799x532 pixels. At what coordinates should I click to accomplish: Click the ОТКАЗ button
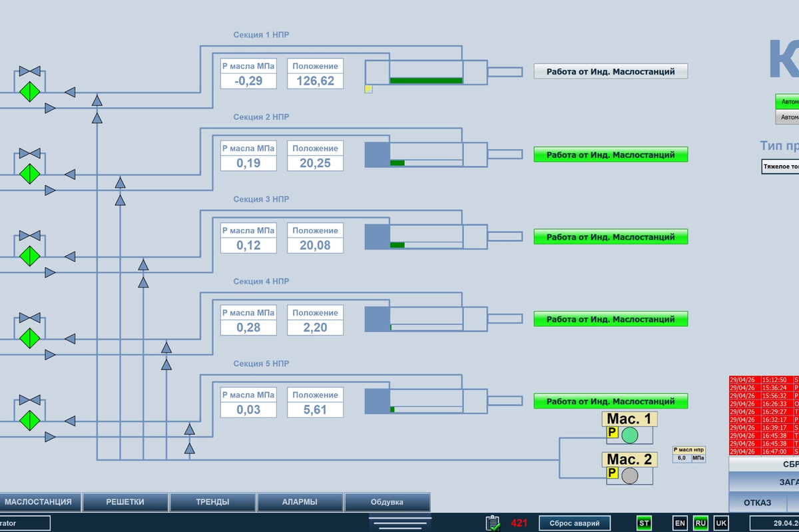757,503
